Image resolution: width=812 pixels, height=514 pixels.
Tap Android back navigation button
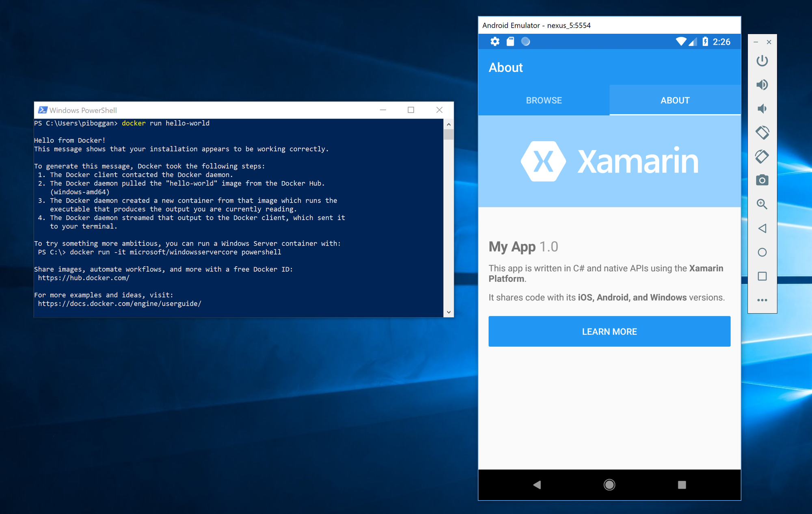pyautogui.click(x=537, y=485)
